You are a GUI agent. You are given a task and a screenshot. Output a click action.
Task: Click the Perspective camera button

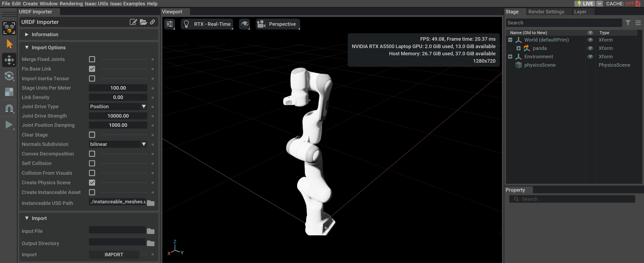coord(278,24)
